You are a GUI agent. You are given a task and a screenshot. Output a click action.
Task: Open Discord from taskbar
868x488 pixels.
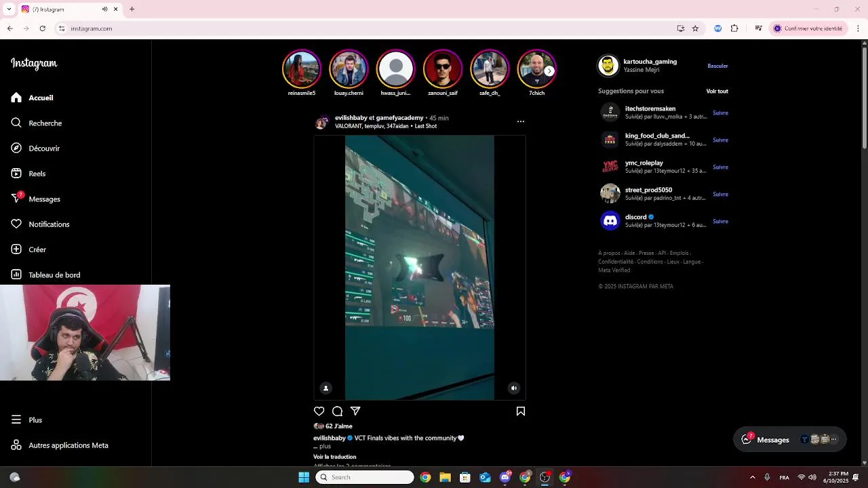(505, 477)
